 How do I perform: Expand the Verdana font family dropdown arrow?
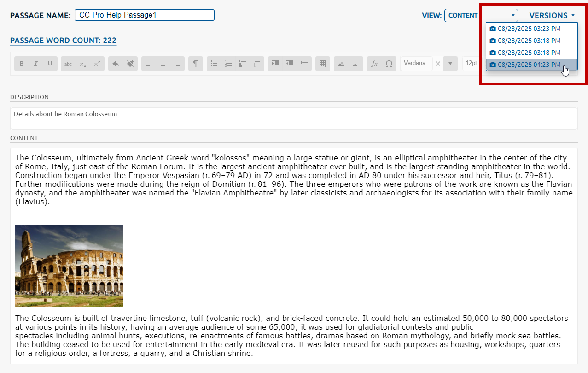pos(450,64)
